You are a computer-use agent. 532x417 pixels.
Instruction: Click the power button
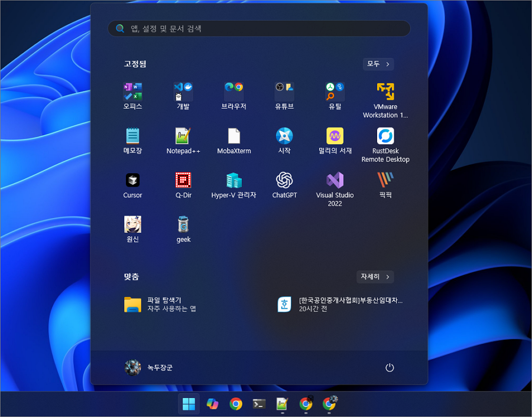click(x=390, y=367)
